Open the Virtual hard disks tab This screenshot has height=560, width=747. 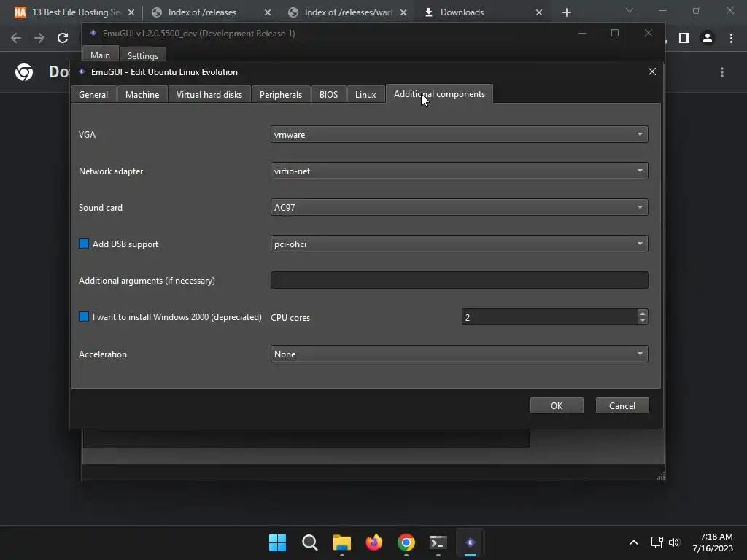(209, 94)
